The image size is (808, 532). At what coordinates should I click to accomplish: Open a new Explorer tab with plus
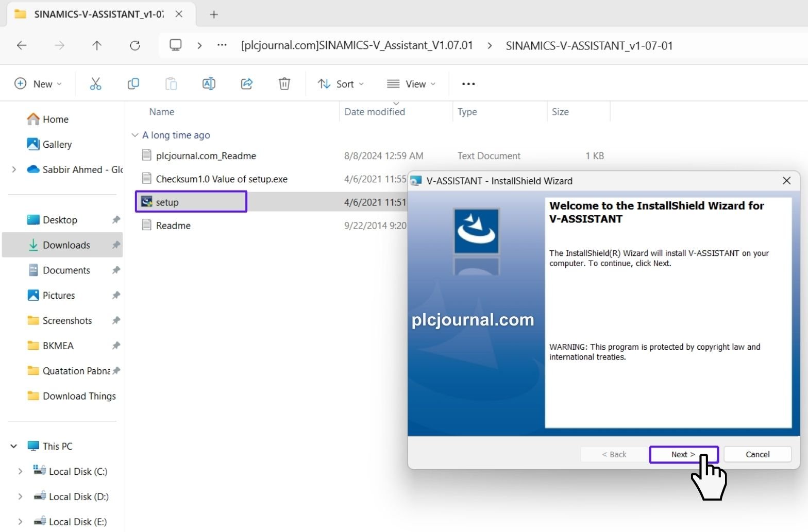pos(214,14)
